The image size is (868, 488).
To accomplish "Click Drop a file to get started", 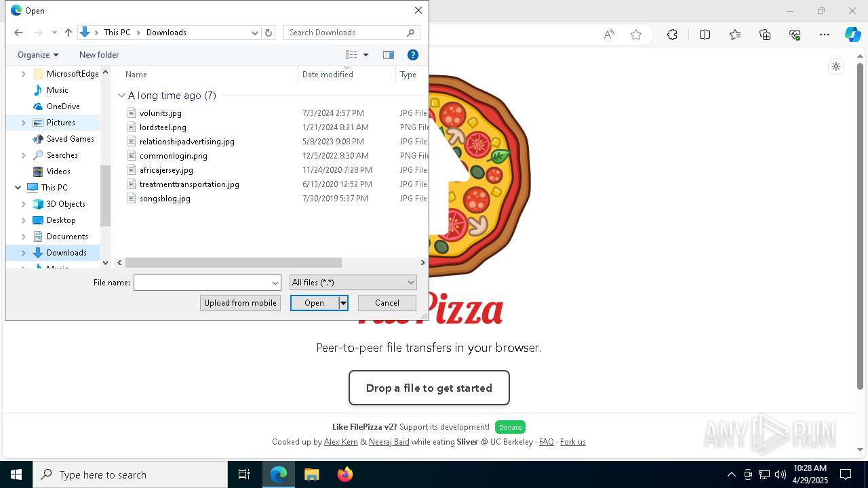I will [x=429, y=388].
